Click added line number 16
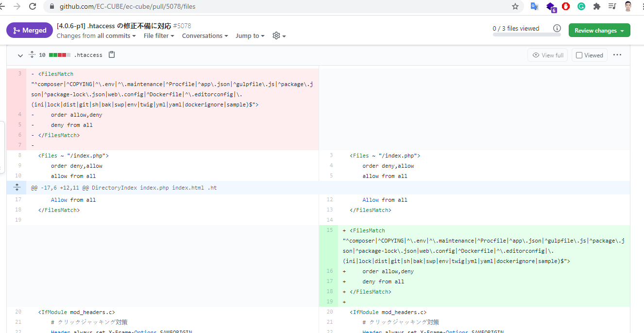This screenshot has width=644, height=333. [328, 271]
